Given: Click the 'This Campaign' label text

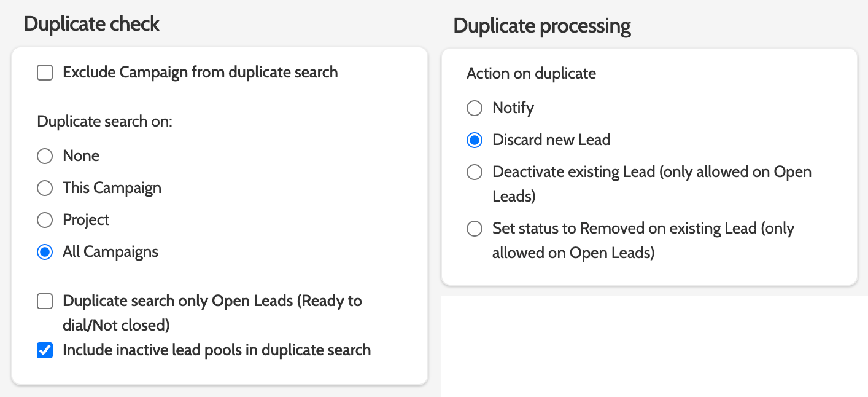Looking at the screenshot, I should coord(112,188).
